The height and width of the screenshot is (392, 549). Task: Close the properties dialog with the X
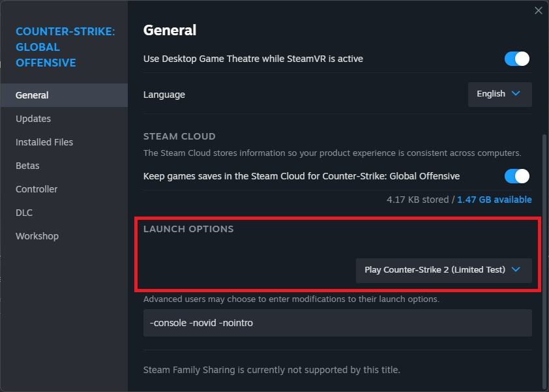tap(538, 10)
